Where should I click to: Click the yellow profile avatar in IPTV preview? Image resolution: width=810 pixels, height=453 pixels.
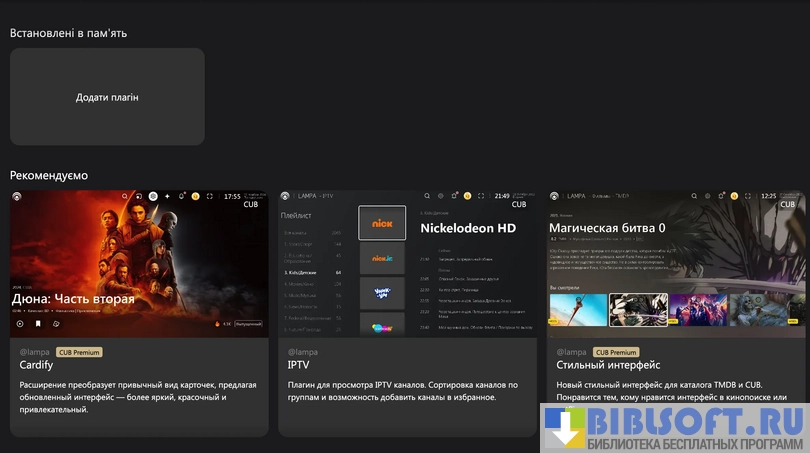point(466,196)
